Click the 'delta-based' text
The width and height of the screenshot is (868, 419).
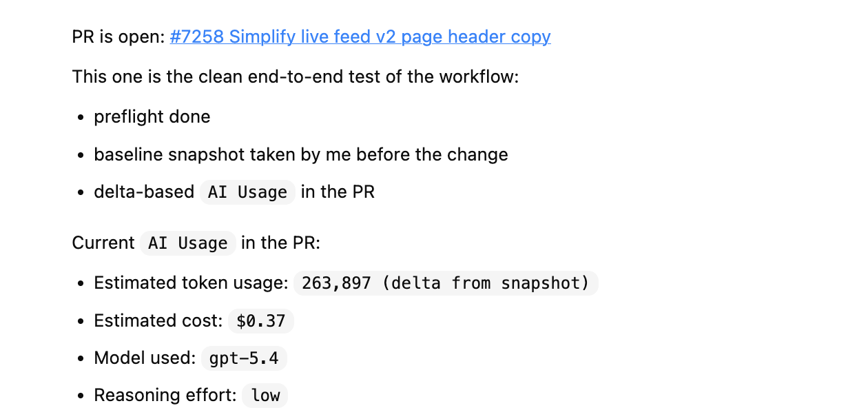pos(144,192)
